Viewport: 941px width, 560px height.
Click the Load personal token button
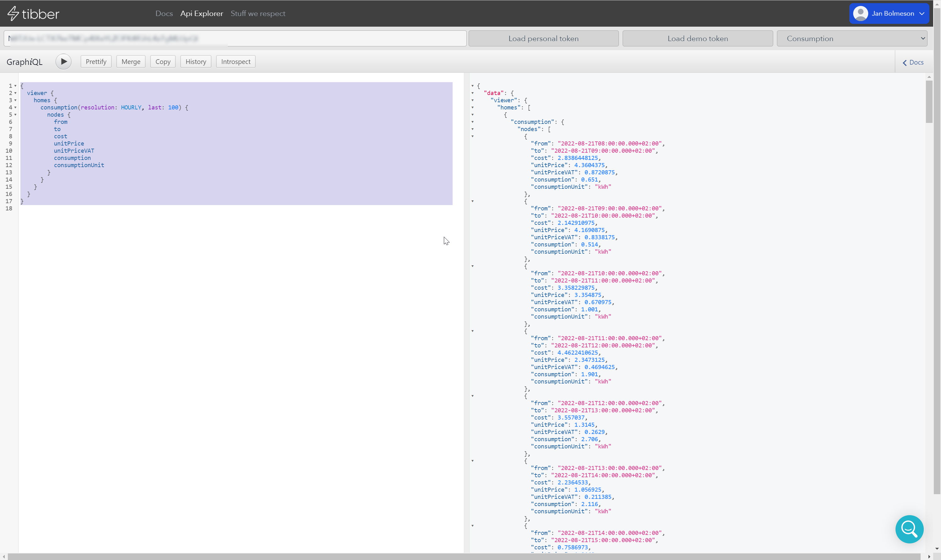click(543, 39)
